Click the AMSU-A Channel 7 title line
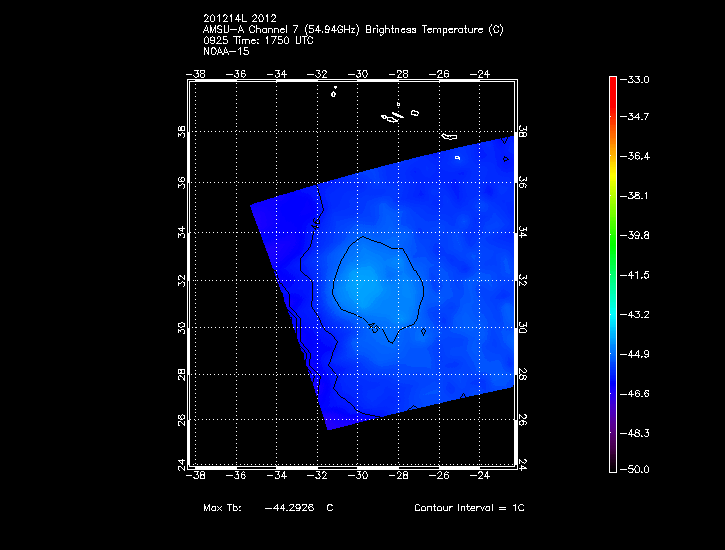This screenshot has width=725, height=550. click(x=352, y=30)
